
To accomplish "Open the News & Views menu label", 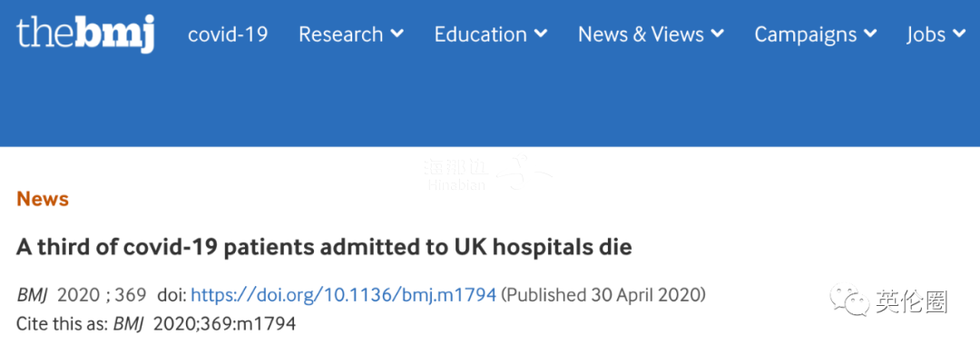I will (641, 34).
